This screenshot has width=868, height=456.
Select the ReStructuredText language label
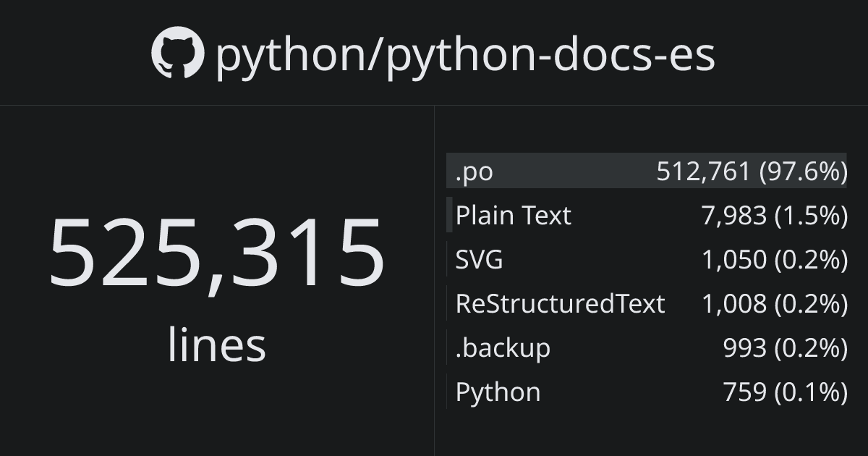[x=560, y=304]
